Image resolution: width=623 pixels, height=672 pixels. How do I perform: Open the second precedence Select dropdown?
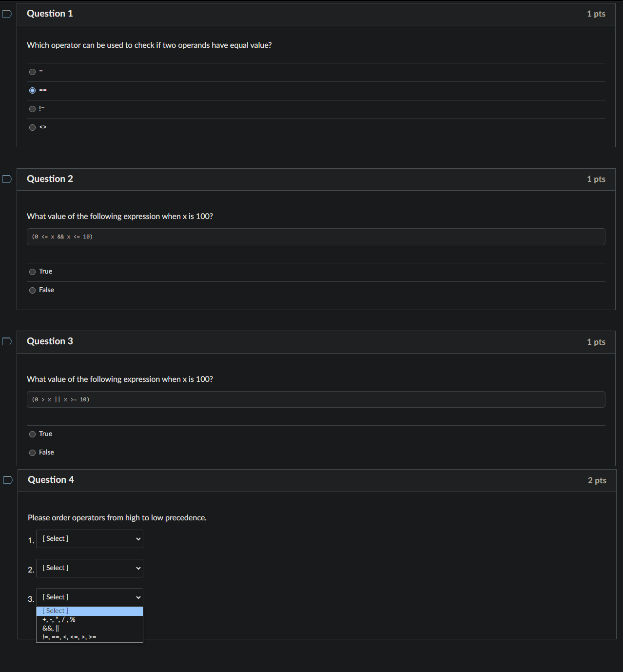(90, 568)
